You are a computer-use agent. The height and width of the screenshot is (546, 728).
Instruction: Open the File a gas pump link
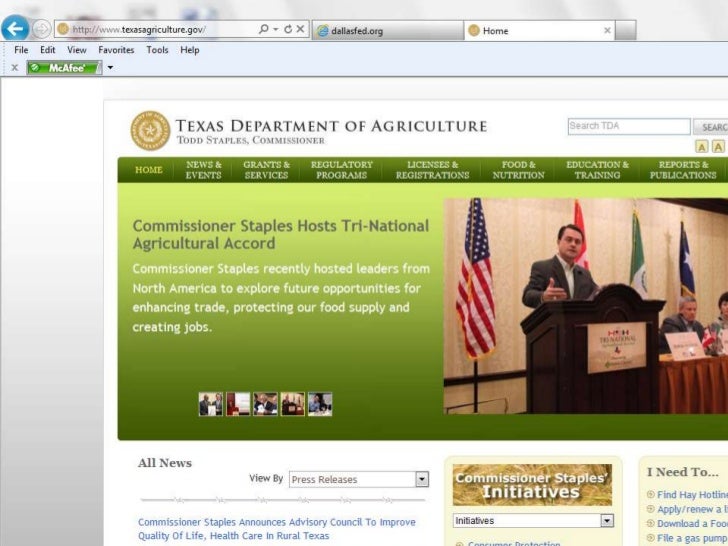(x=692, y=538)
